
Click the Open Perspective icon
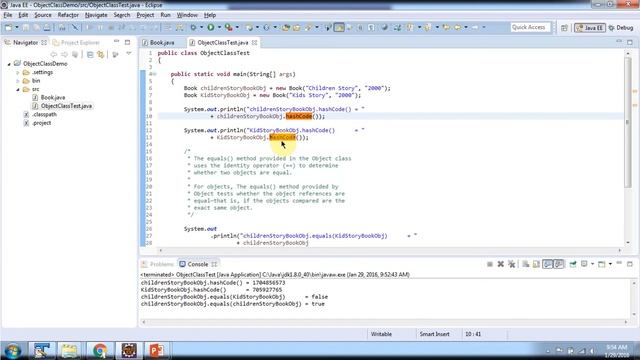(564, 28)
